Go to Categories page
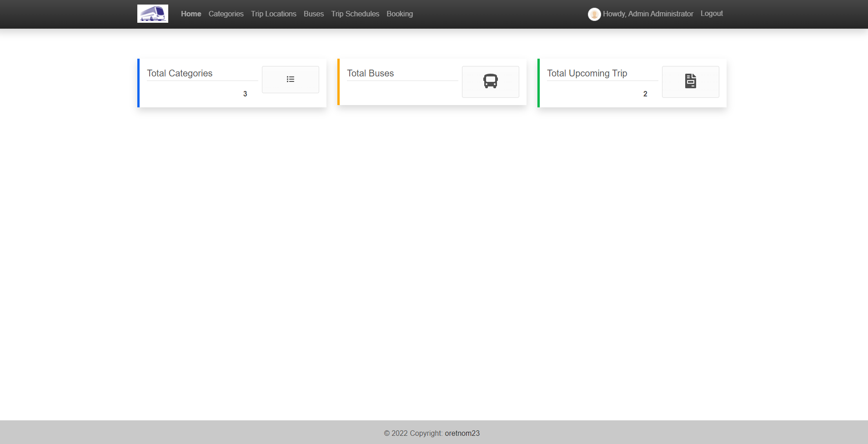The height and width of the screenshot is (444, 868). click(226, 14)
